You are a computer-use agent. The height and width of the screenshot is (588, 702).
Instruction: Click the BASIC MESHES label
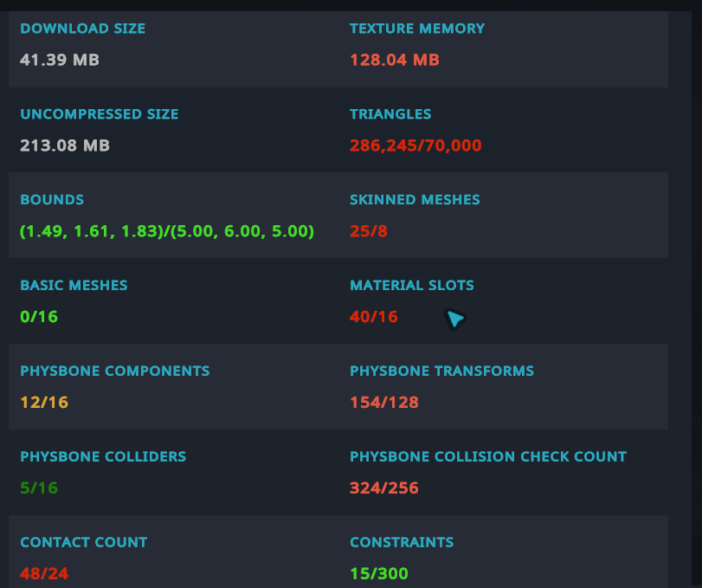point(74,285)
